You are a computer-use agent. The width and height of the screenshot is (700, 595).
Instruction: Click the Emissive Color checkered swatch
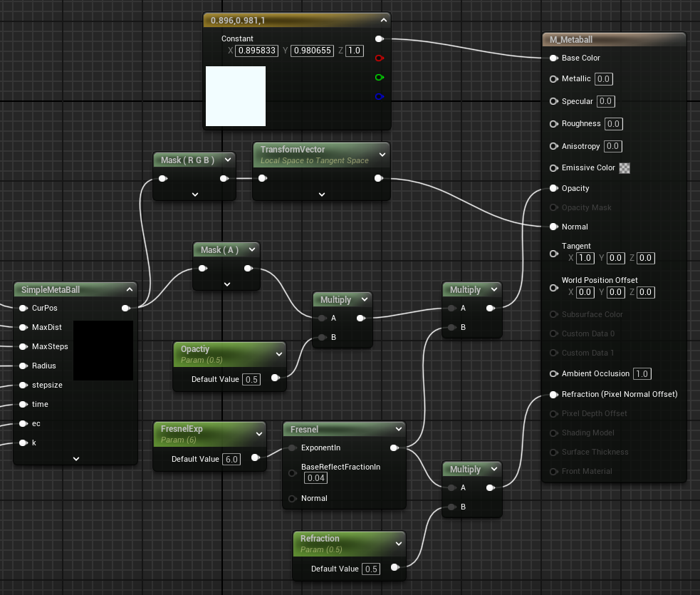625,168
